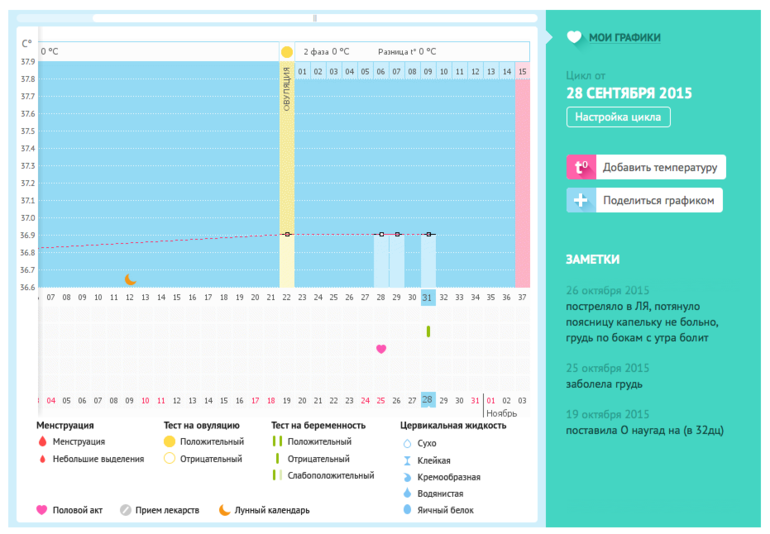Viewport: 770px width, 534px height.
Task: Click the white heart icon by Мои графики
Action: 574,37
